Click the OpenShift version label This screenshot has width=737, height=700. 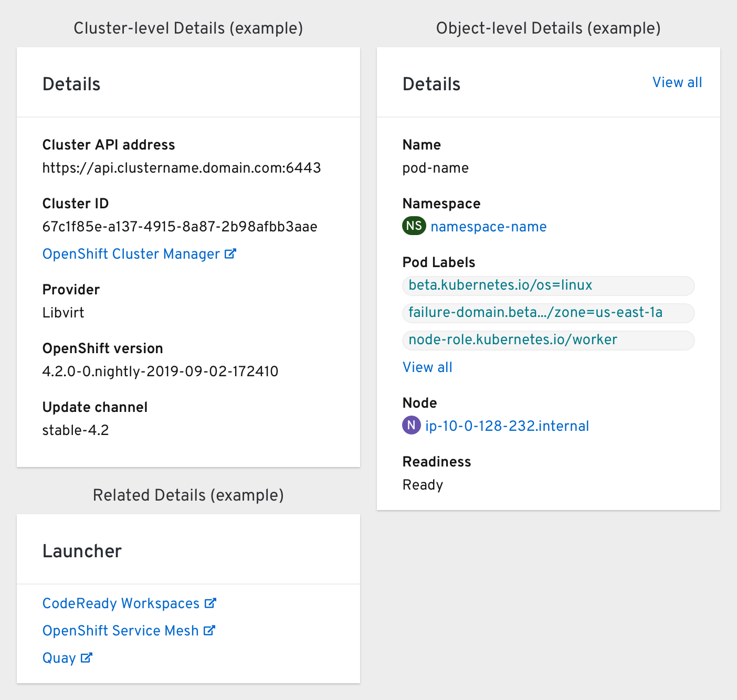click(103, 348)
